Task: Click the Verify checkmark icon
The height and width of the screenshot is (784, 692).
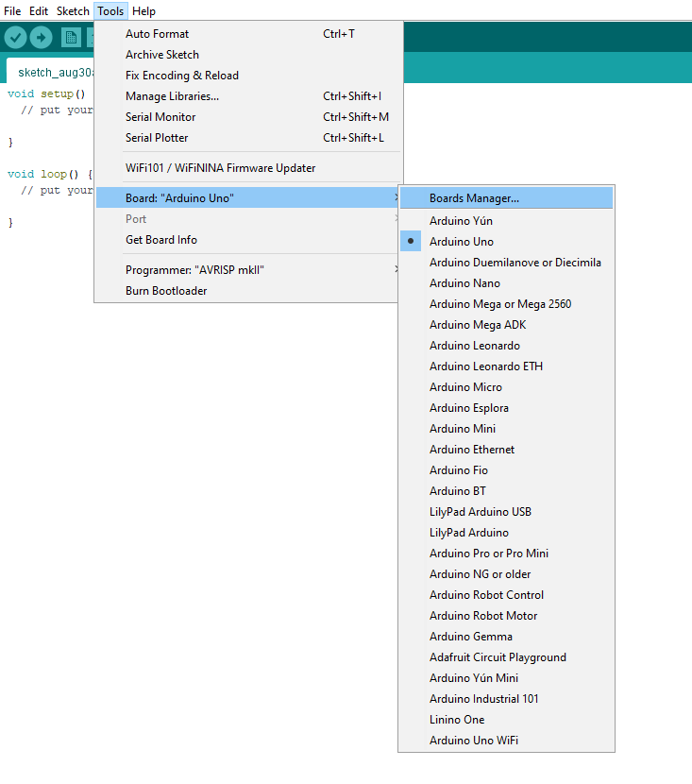Action: pos(15,38)
